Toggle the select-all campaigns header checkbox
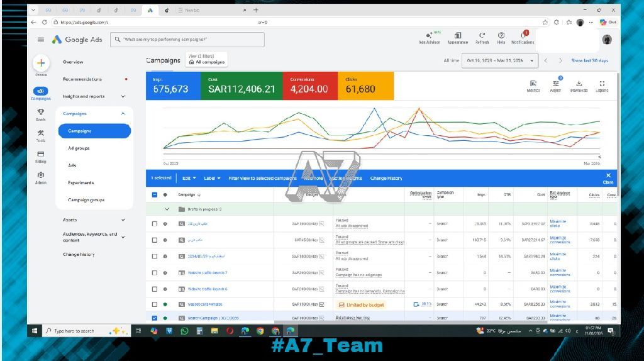Screen dimensions: 644x361 click(x=155, y=195)
